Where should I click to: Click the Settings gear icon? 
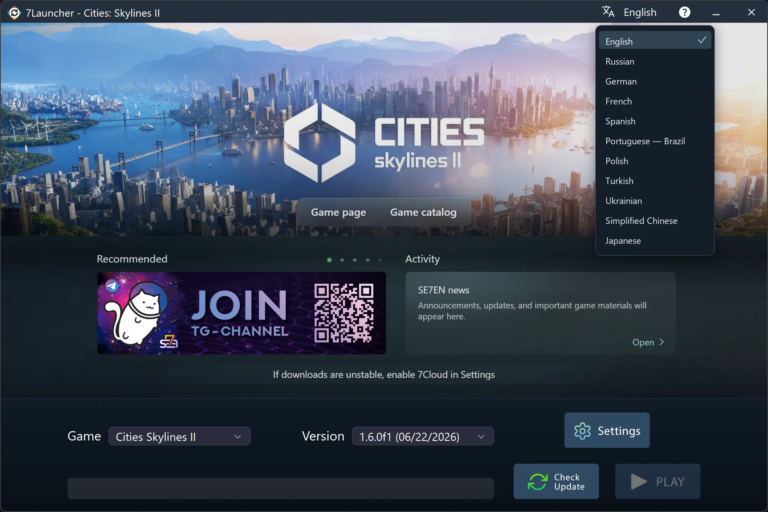click(x=582, y=431)
